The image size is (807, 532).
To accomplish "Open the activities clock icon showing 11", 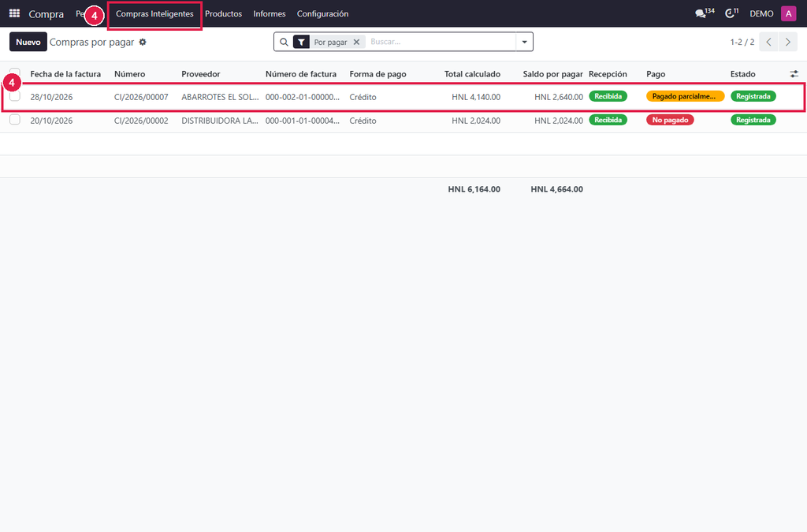I will click(731, 13).
